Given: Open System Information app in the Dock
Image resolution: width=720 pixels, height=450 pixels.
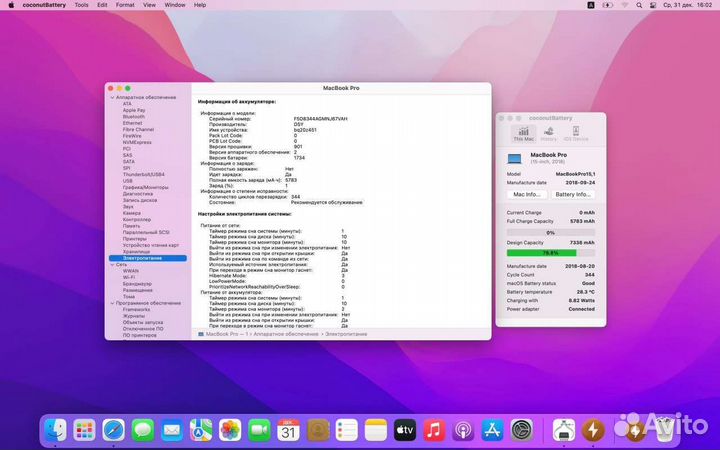Looking at the screenshot, I should tap(564, 430).
